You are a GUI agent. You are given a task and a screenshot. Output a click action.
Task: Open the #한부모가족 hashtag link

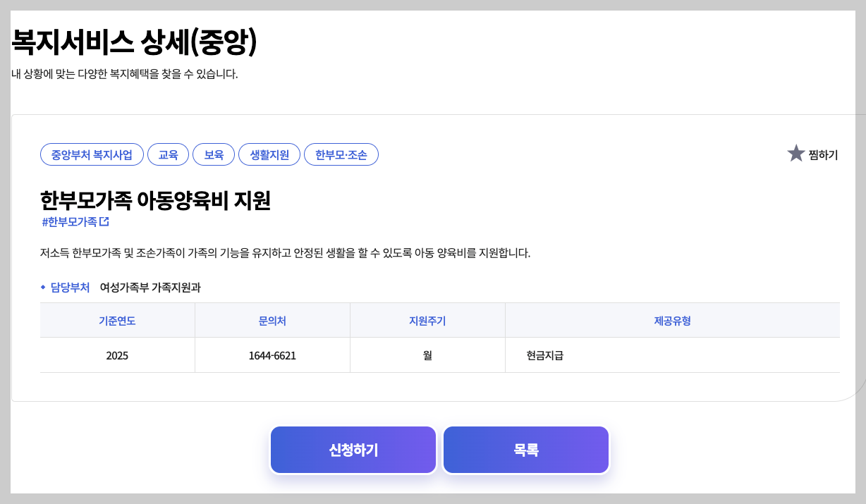[x=72, y=220]
